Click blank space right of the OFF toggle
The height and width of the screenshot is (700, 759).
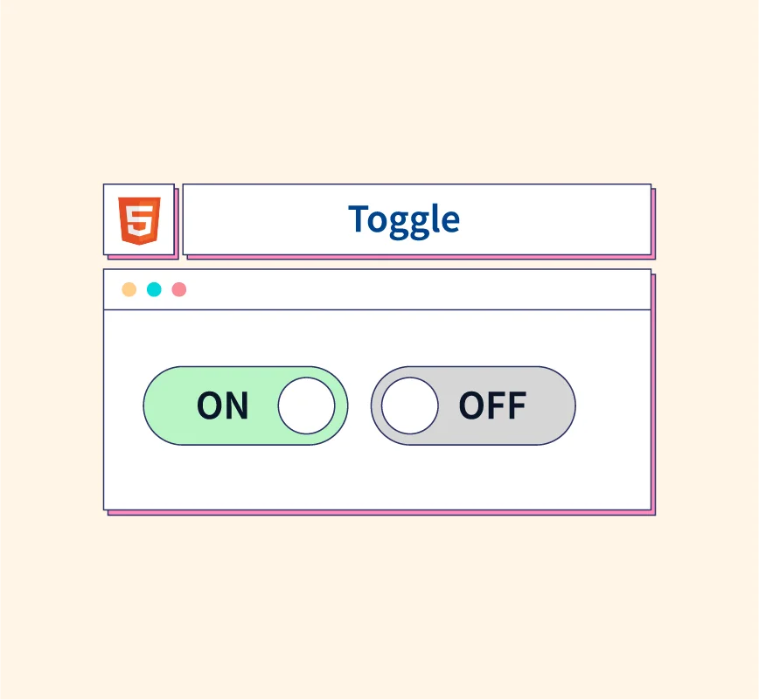click(612, 405)
